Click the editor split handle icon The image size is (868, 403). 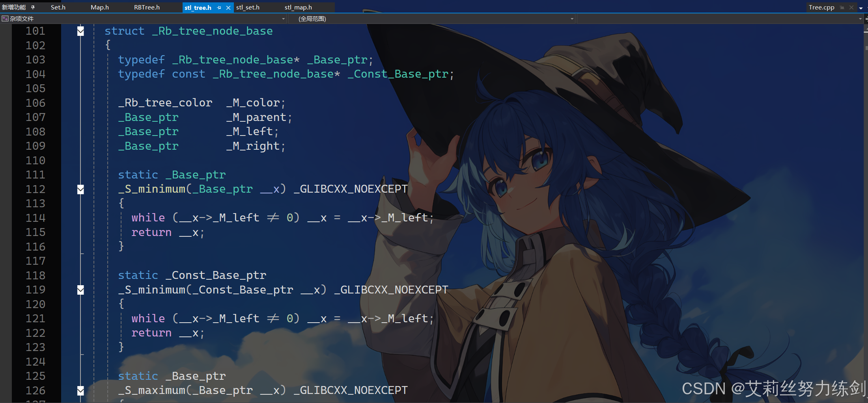click(866, 19)
